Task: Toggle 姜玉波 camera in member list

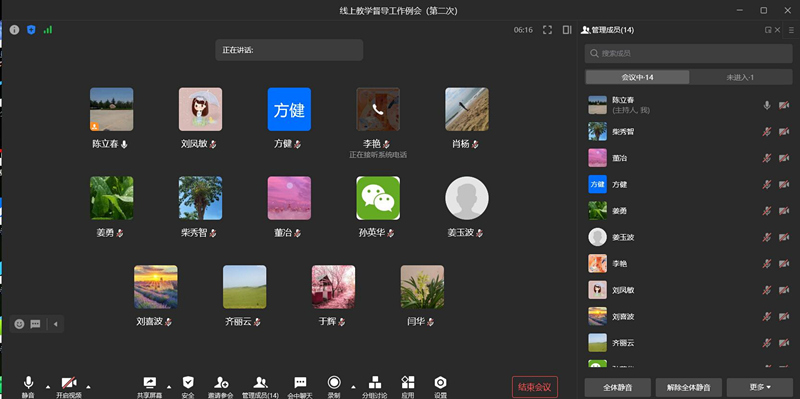Action: pyautogui.click(x=784, y=237)
